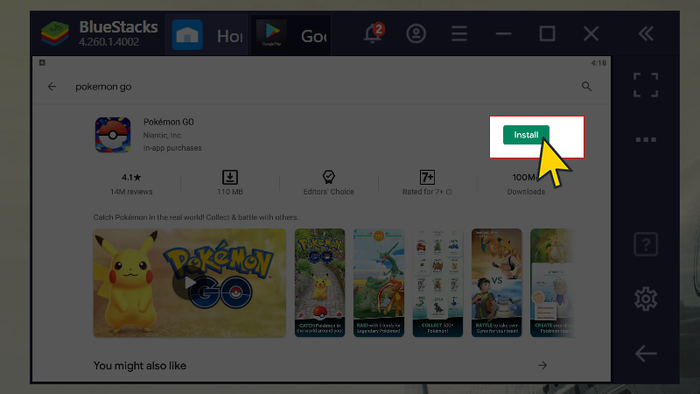Open the three-dots more options in sidebar
700x394 pixels.
pyautogui.click(x=646, y=140)
